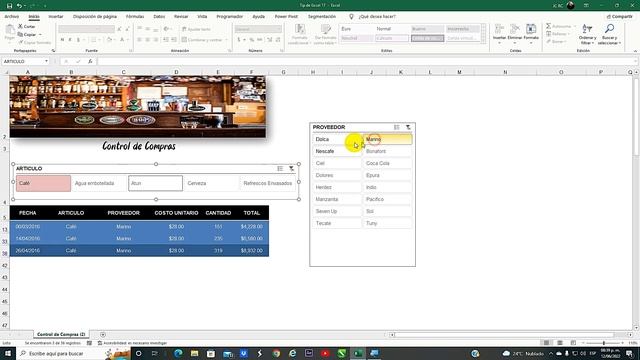This screenshot has width=640, height=360.
Task: Expand the Name Box dropdown
Action: click(46, 61)
